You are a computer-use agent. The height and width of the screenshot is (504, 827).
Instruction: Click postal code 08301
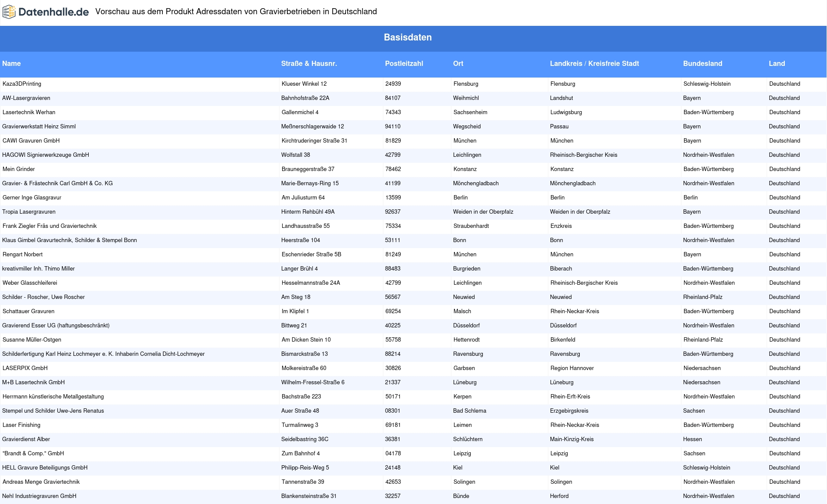click(393, 411)
